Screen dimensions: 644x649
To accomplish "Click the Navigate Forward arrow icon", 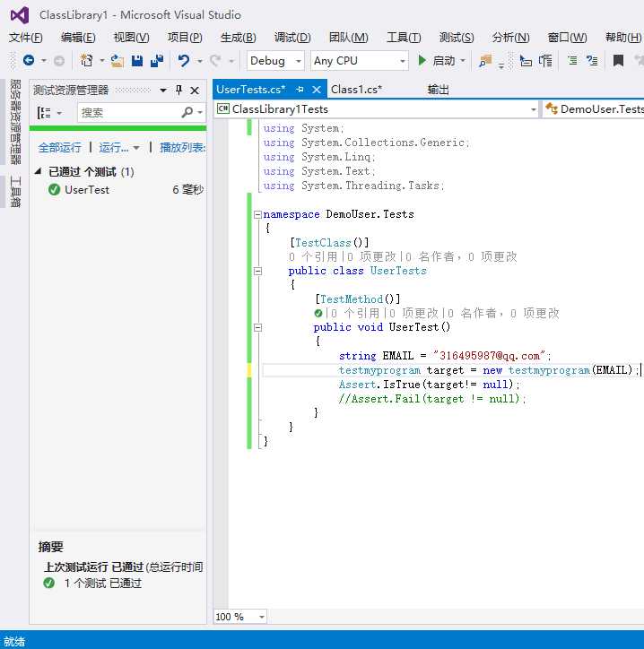I will [59, 61].
